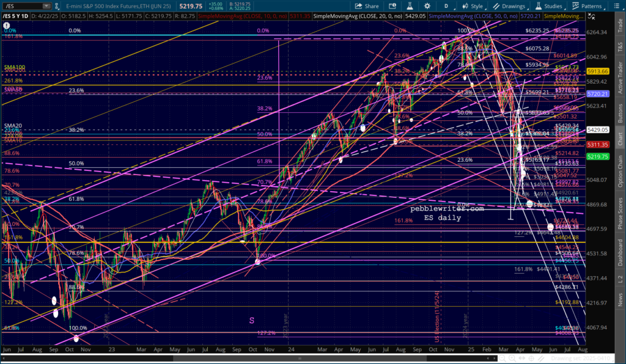Click the double-line Drawings icon
626x364 pixels.
click(496, 6)
